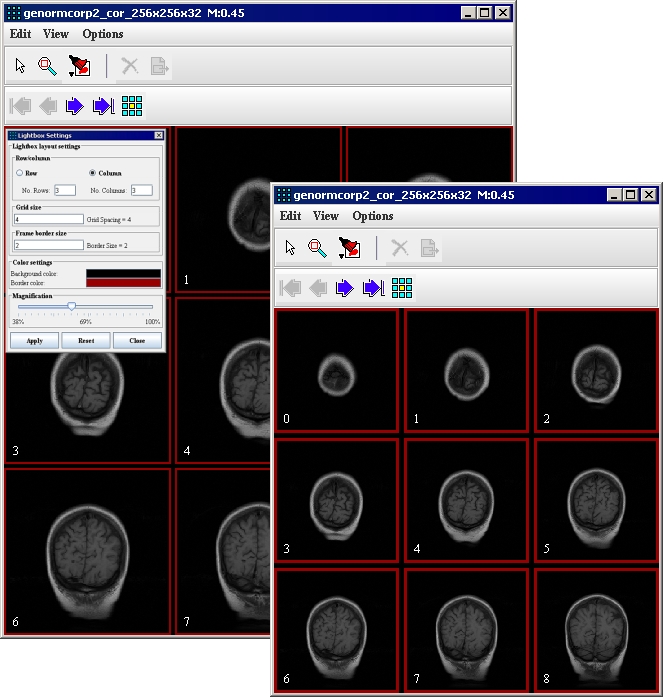This screenshot has height=697, width=663.
Task: Open Edit menu in the front window
Action: pyautogui.click(x=290, y=216)
